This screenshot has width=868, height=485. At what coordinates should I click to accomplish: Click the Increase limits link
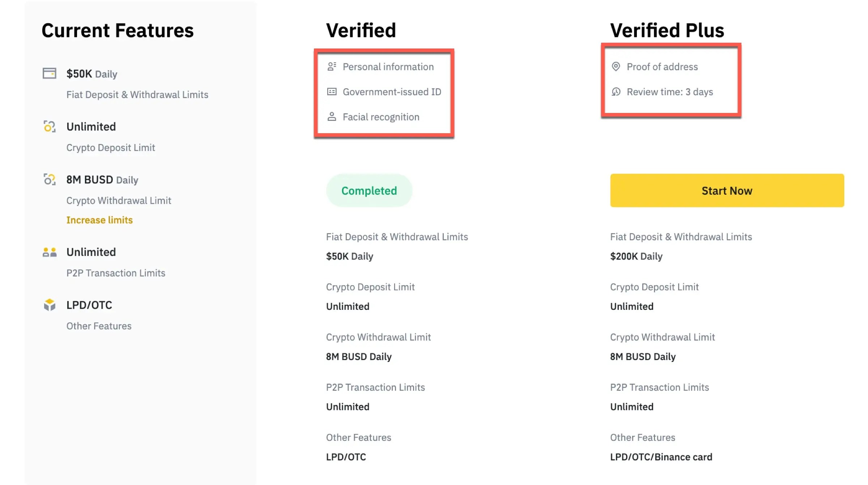[x=99, y=220]
